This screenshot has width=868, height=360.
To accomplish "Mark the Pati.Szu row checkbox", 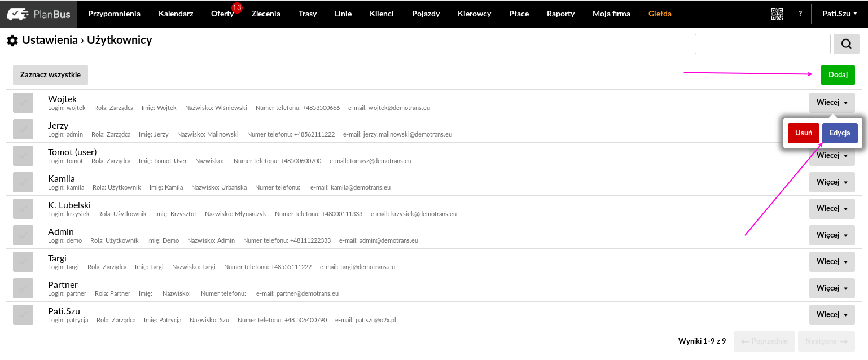I will pyautogui.click(x=23, y=315).
